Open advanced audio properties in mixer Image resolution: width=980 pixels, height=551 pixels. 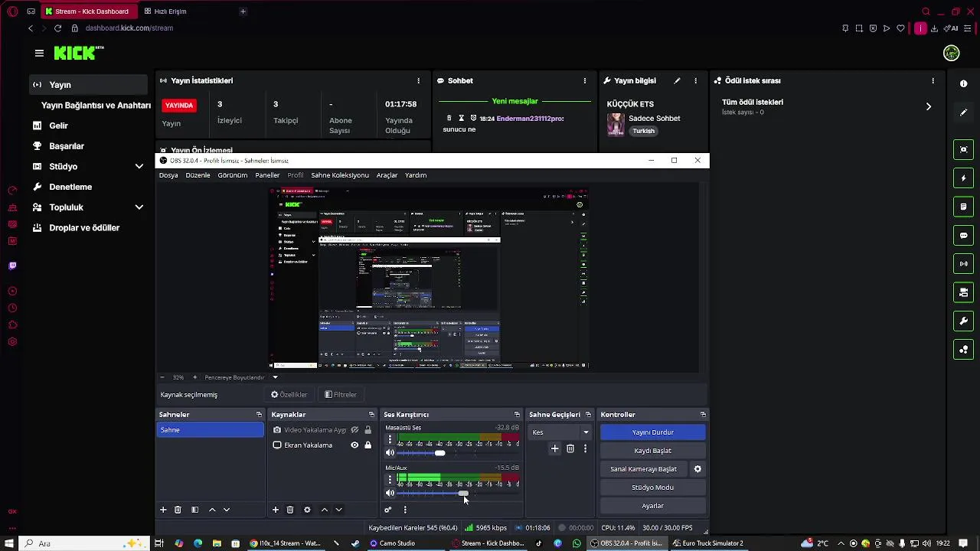388,510
